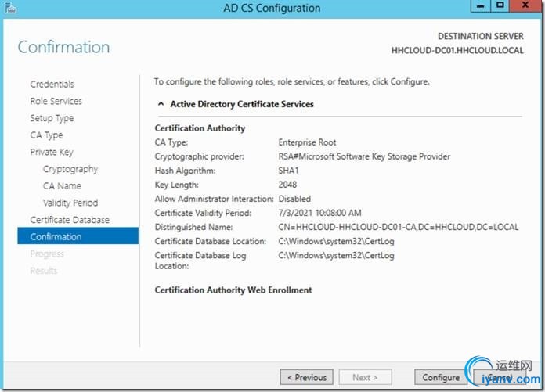
Task: Click the Certification Authority Web Enrollment heading
Action: 233,290
